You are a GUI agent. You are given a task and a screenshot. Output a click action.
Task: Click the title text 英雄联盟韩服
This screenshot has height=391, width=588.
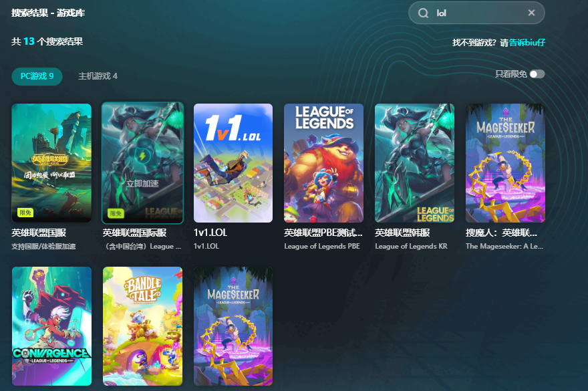pyautogui.click(x=402, y=233)
